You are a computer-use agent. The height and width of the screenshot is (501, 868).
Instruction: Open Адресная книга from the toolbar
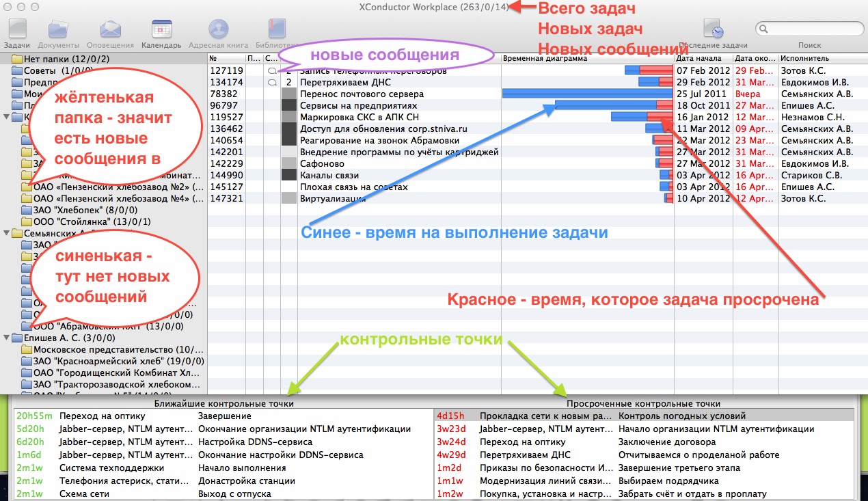[218, 31]
